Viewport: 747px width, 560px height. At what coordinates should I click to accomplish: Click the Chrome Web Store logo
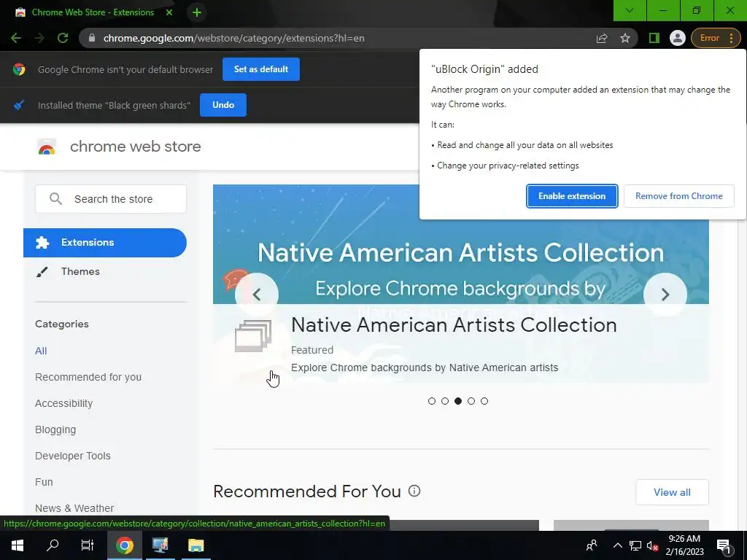tap(47, 147)
